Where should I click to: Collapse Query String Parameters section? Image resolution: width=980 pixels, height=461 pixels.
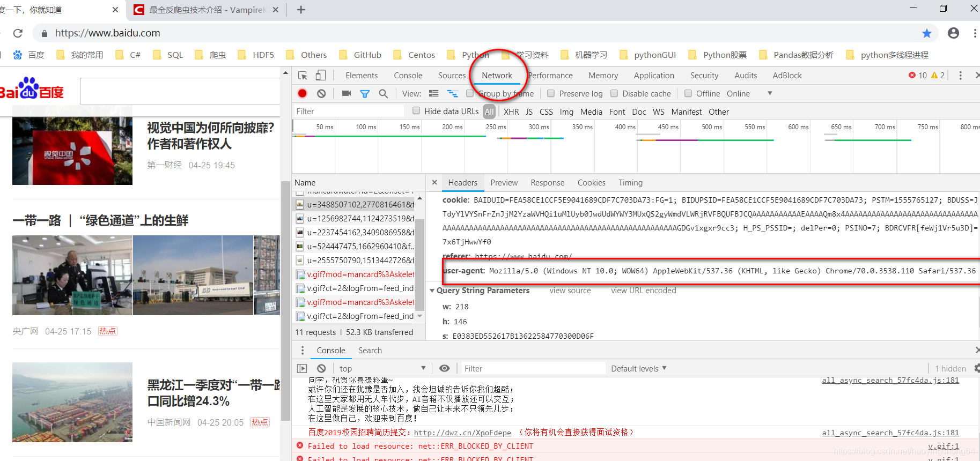pyautogui.click(x=432, y=291)
